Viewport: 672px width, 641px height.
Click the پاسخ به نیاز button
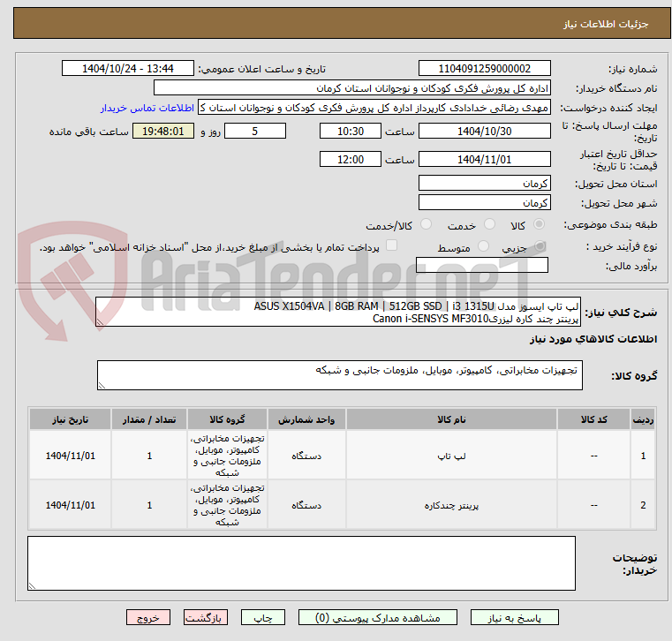point(514,618)
